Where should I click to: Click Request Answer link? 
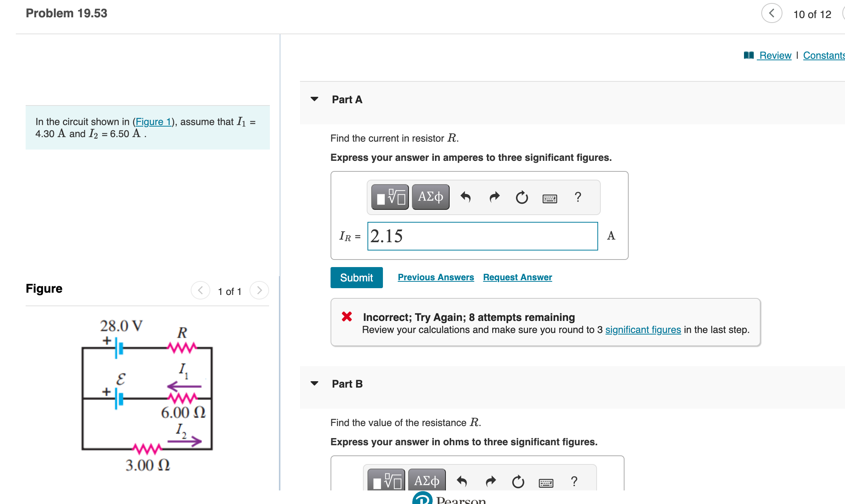point(517,277)
